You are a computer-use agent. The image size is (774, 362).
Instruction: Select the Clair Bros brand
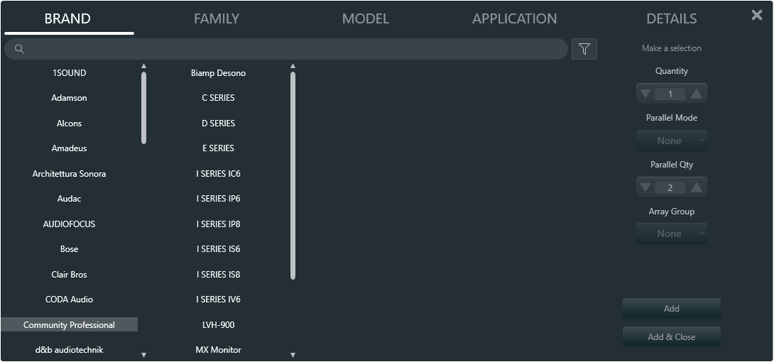coord(69,275)
